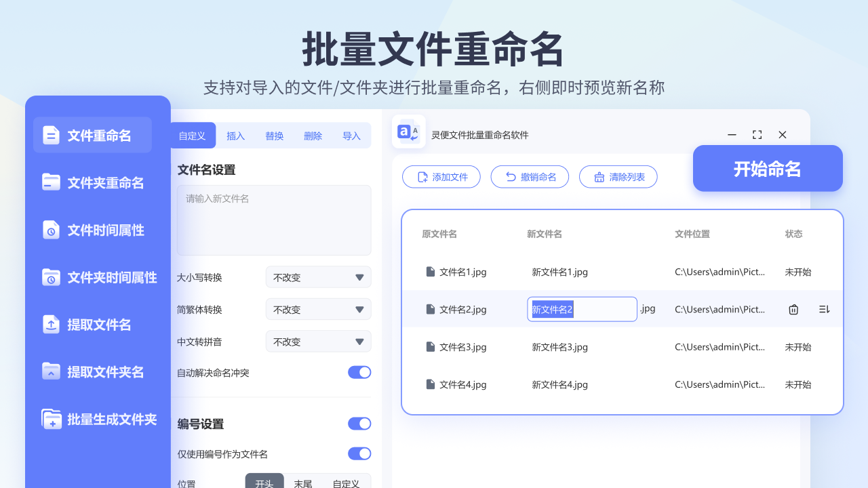Click the 文件夹重命名 folder icon
868x488 pixels.
click(51, 182)
